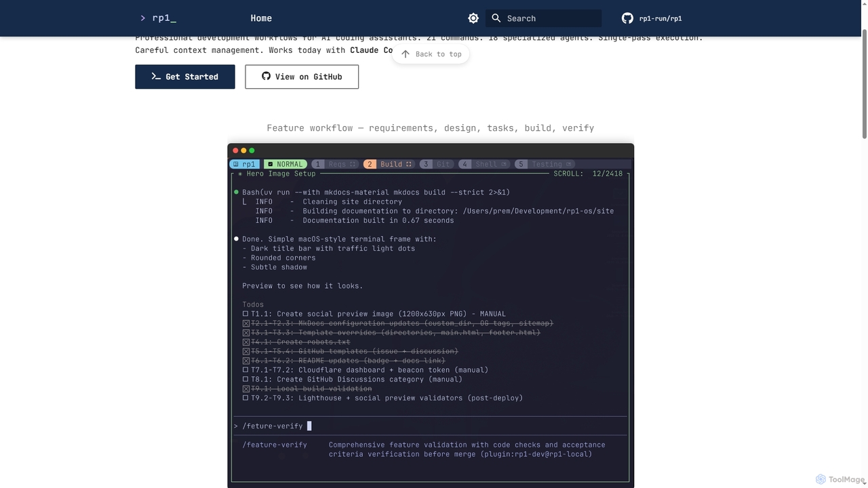Image resolution: width=868 pixels, height=488 pixels.
Task: Check the T9.2-T9.3 Lighthouse todo box
Action: tap(245, 398)
